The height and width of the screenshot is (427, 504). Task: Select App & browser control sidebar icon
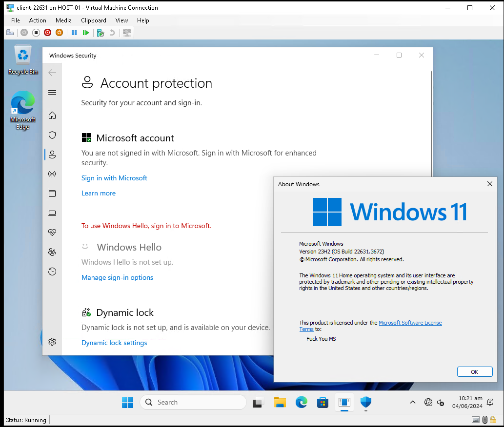tap(52, 194)
